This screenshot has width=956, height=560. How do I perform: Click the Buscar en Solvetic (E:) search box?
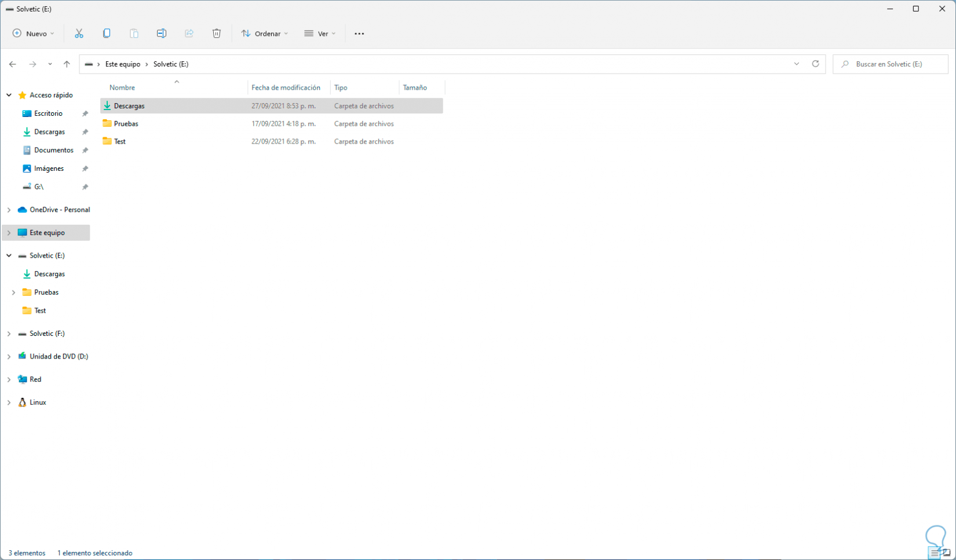pos(891,64)
